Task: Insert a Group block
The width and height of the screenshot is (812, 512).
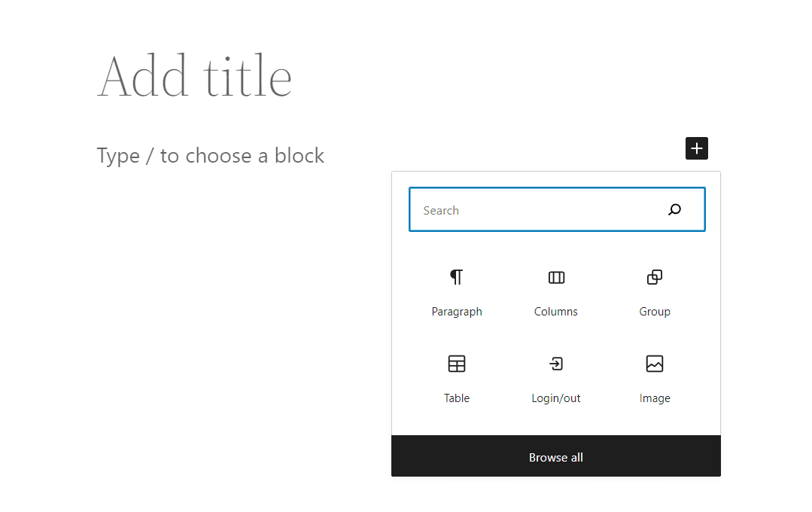Action: coord(654,292)
